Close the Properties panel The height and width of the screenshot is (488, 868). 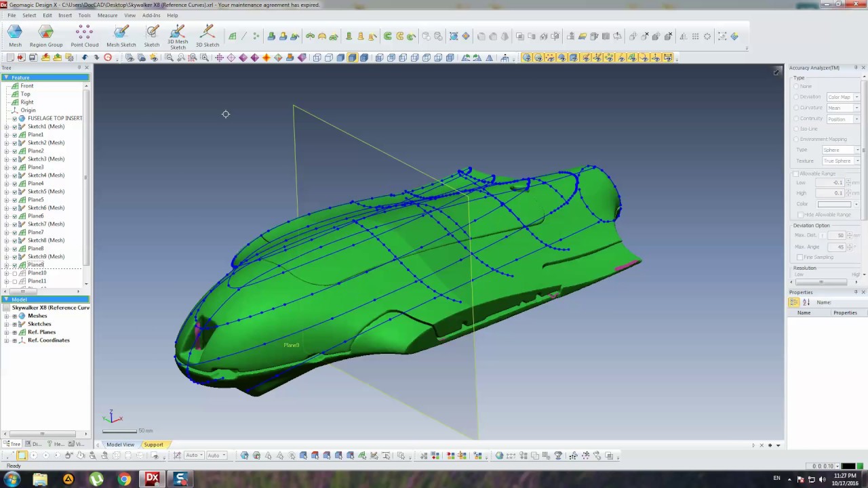(x=863, y=292)
